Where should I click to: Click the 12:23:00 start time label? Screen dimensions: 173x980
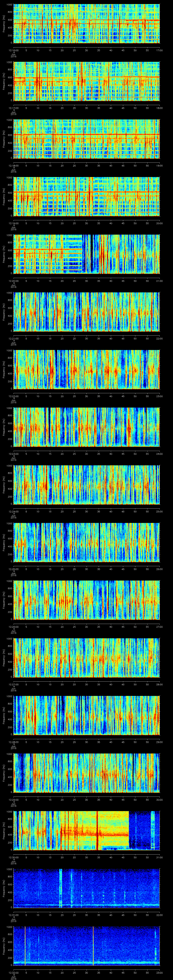[x=14, y=454]
